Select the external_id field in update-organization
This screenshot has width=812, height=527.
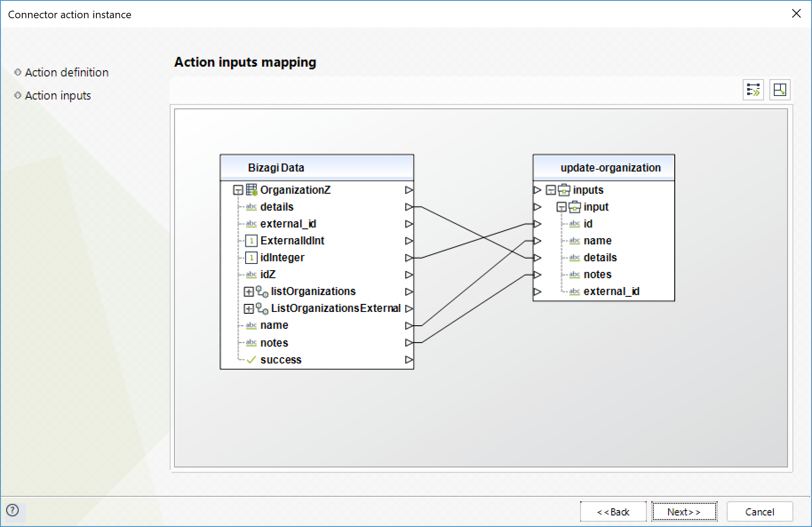[x=612, y=291]
